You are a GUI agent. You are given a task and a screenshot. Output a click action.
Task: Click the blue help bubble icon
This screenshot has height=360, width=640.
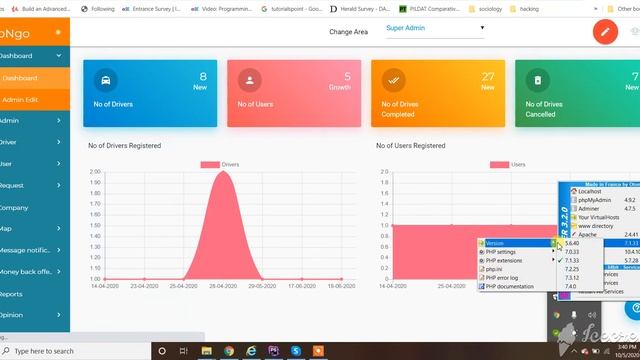coord(633,309)
